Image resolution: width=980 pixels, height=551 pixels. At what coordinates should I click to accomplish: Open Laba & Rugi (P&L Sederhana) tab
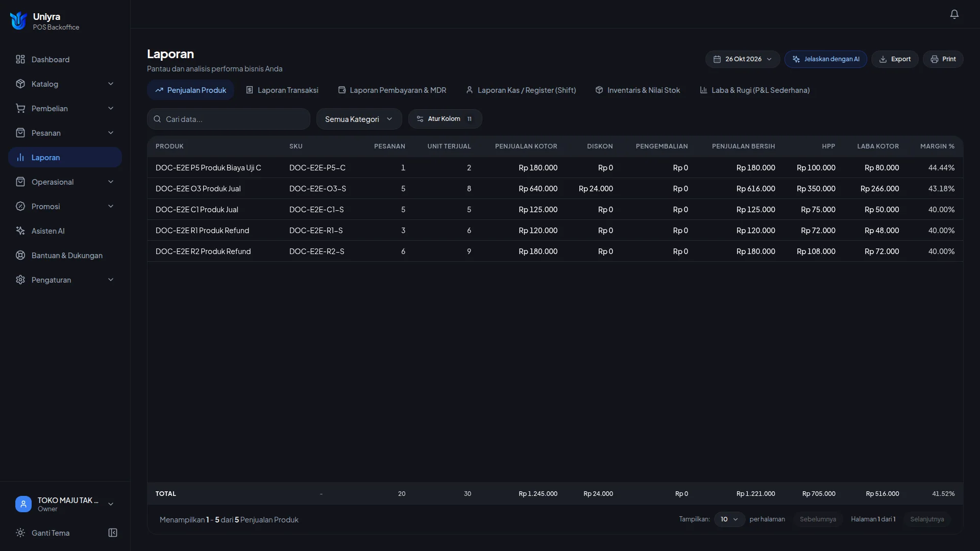click(x=754, y=90)
